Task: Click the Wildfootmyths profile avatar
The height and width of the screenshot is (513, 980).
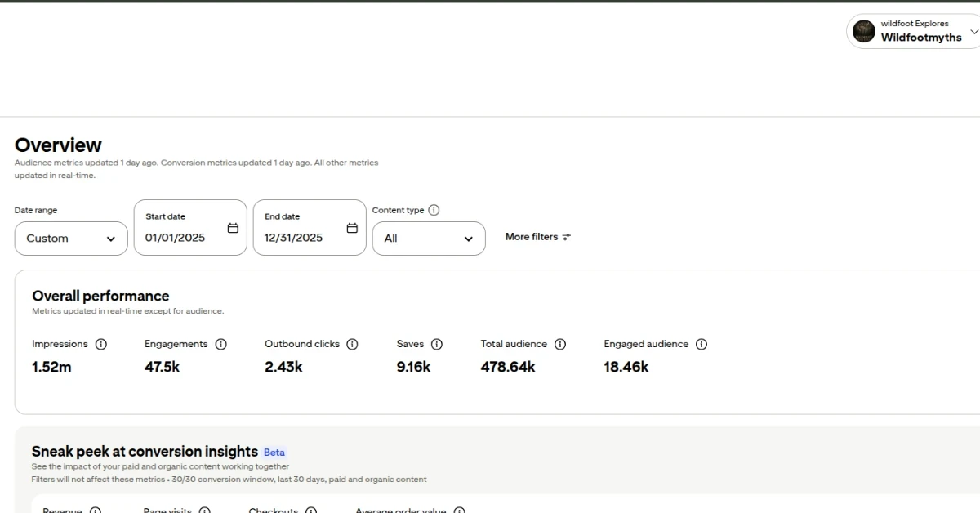Action: pos(863,31)
